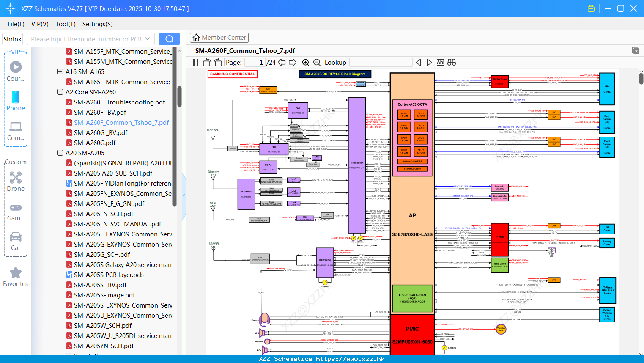The image size is (644, 363).
Task: Open SM-A260G.pdf
Action: point(91,143)
